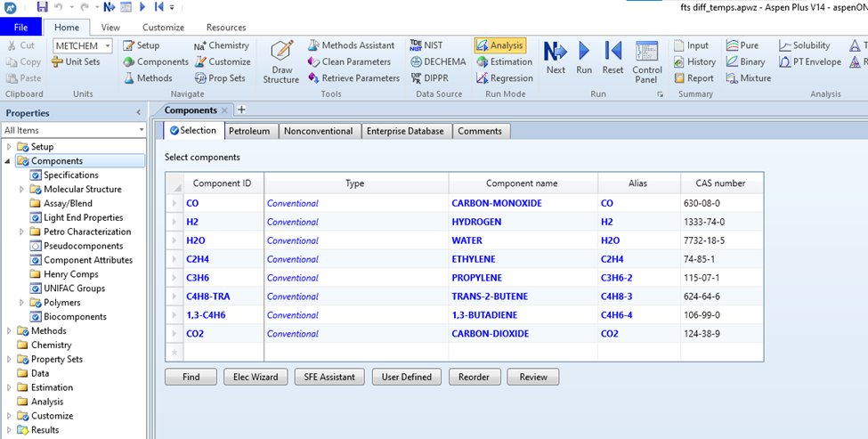
Task: Open the DIPPR data source
Action: click(430, 78)
